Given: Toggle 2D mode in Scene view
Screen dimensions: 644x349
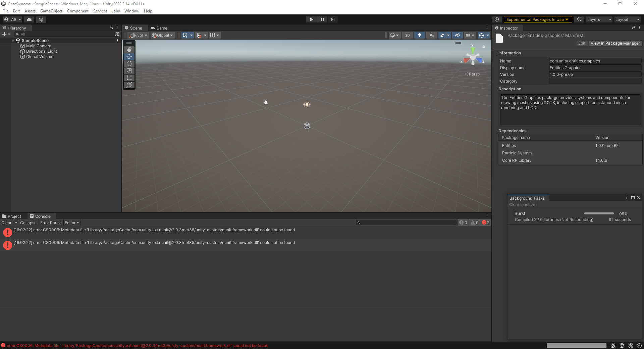Looking at the screenshot, I should (x=408, y=35).
